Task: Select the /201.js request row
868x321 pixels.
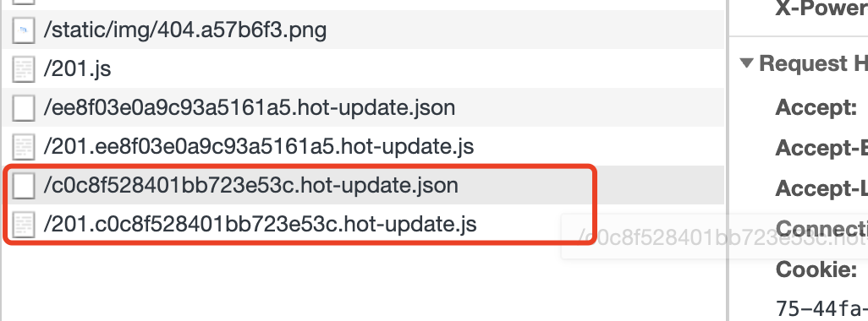Action: [x=363, y=68]
